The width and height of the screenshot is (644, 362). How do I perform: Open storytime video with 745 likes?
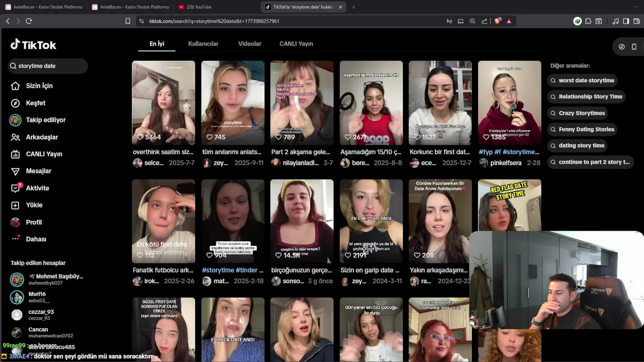point(233,103)
